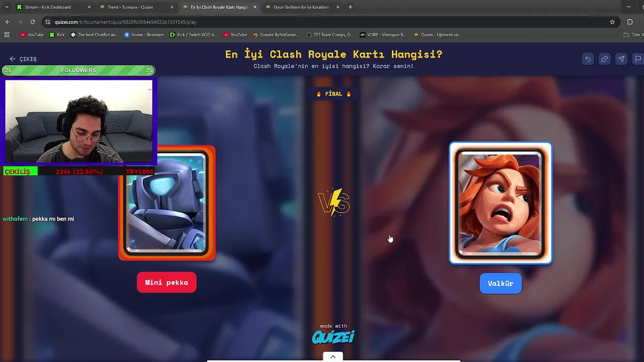
Task: Expand the bottom panel chevron
Action: pyautogui.click(x=333, y=357)
